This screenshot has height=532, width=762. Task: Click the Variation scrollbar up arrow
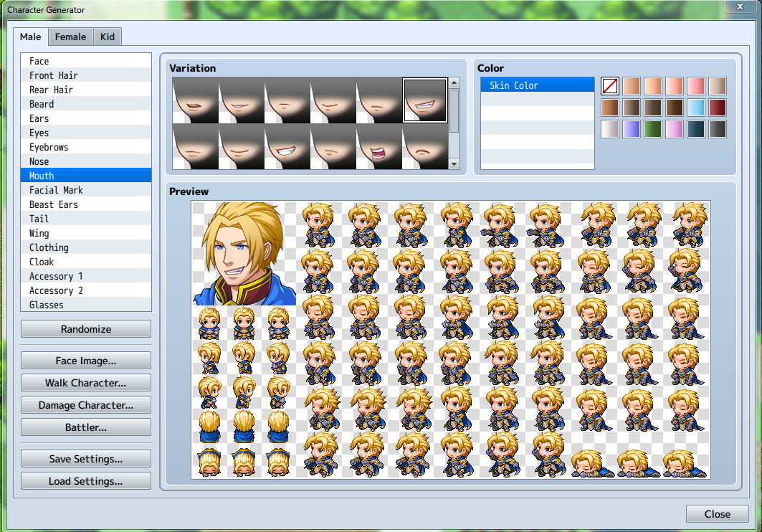click(454, 82)
